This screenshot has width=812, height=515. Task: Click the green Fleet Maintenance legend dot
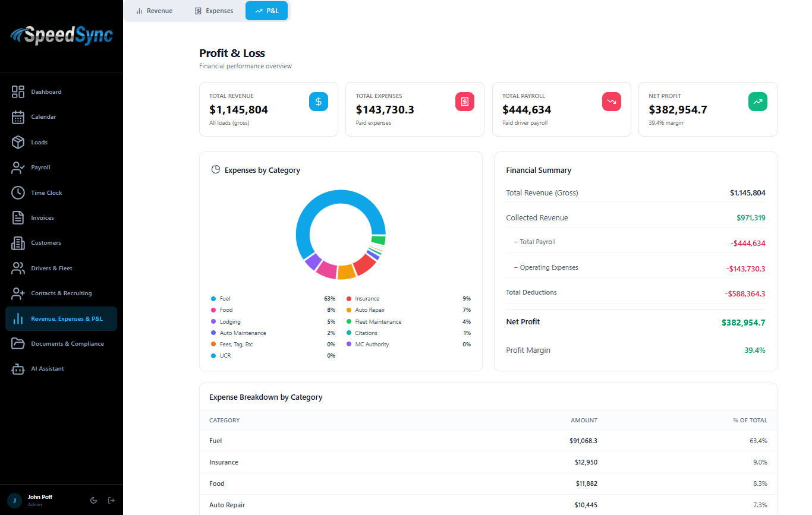(x=349, y=321)
